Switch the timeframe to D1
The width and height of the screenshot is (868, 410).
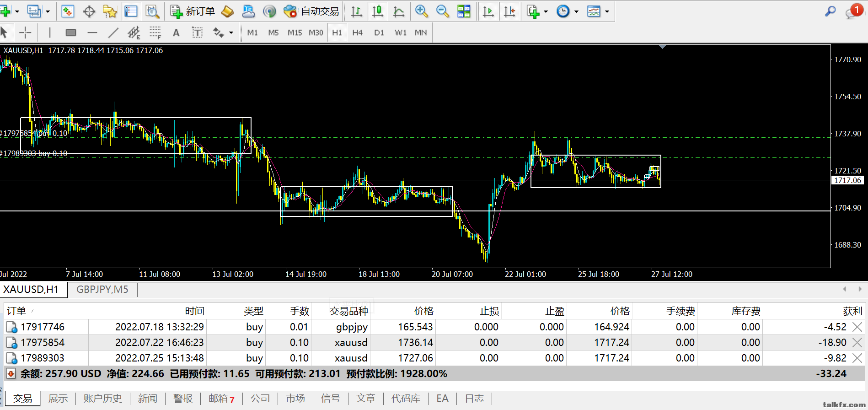(x=379, y=32)
